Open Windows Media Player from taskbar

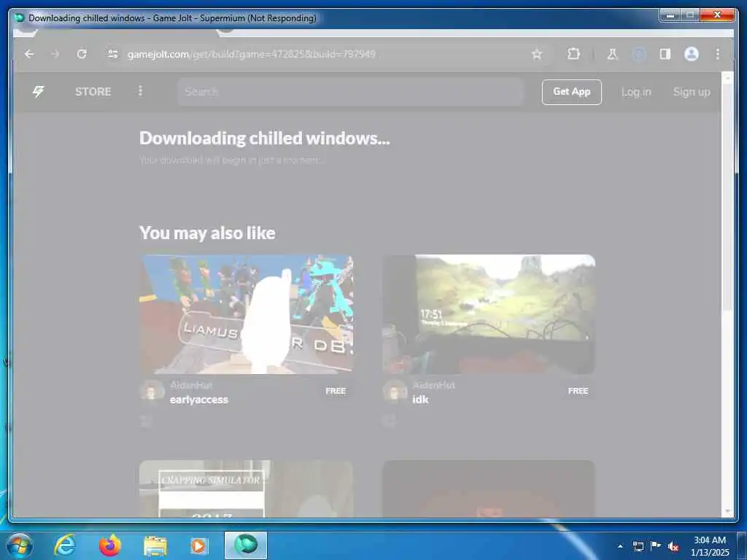point(198,546)
